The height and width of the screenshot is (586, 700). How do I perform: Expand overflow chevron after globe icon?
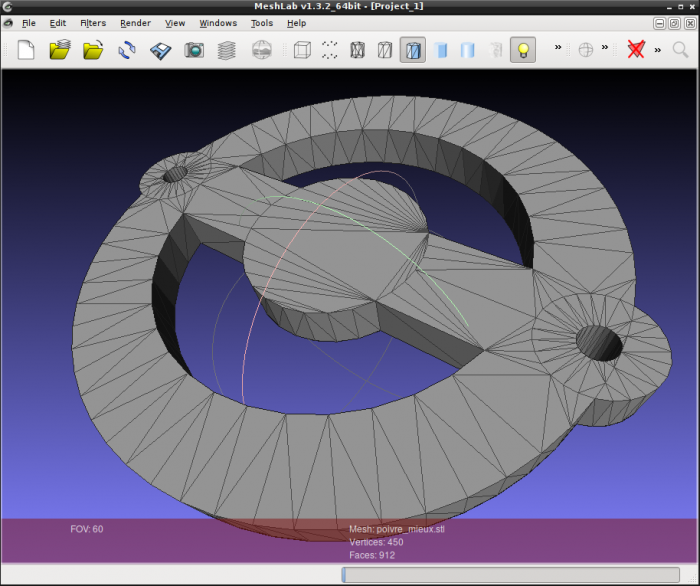(605, 49)
